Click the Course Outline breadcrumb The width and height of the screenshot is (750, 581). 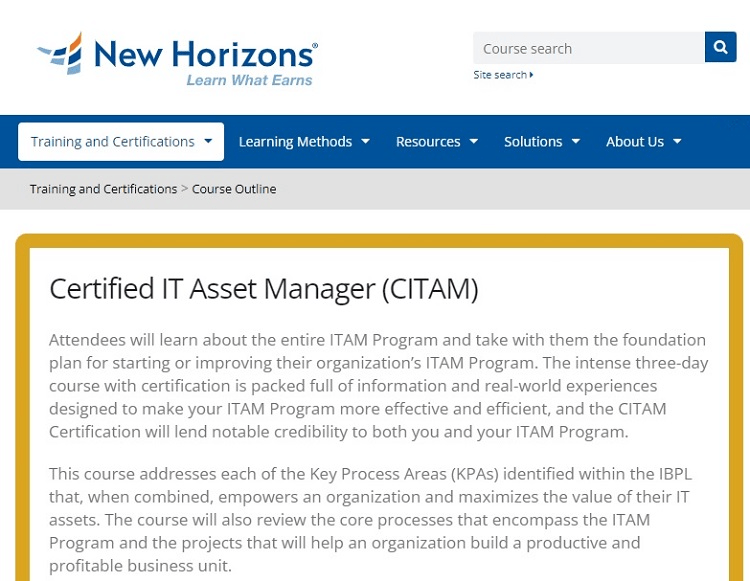(x=234, y=189)
